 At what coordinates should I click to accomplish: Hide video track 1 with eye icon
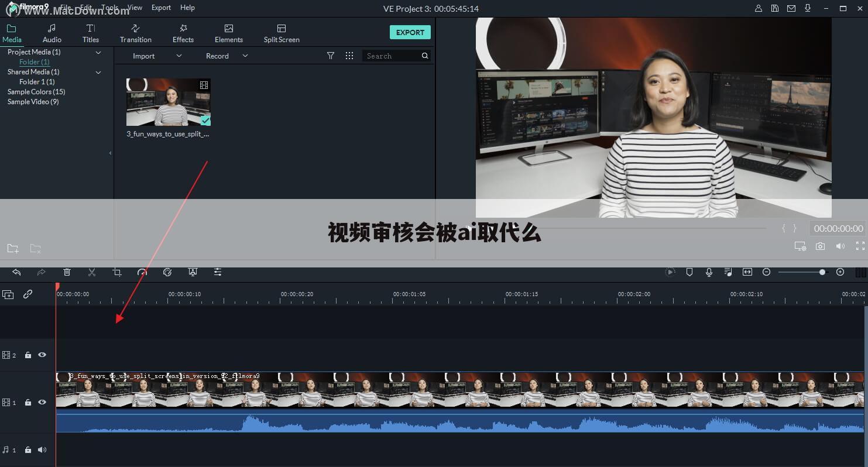(x=42, y=402)
